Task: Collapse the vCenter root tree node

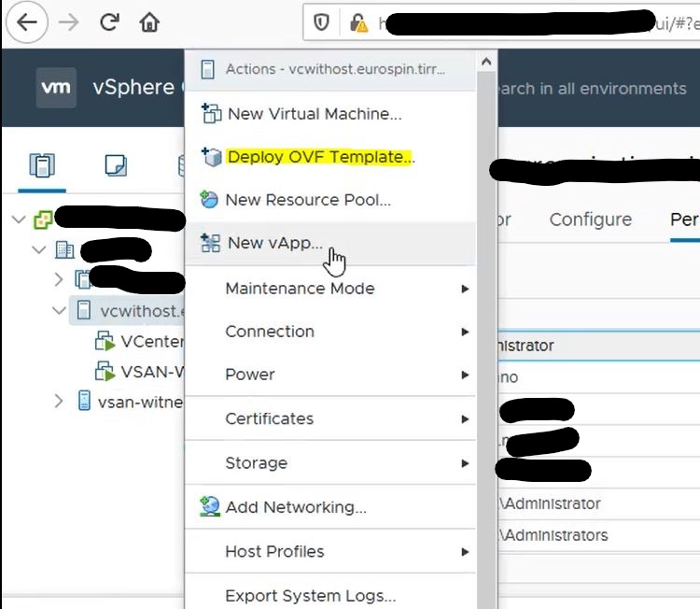Action: pos(19,220)
